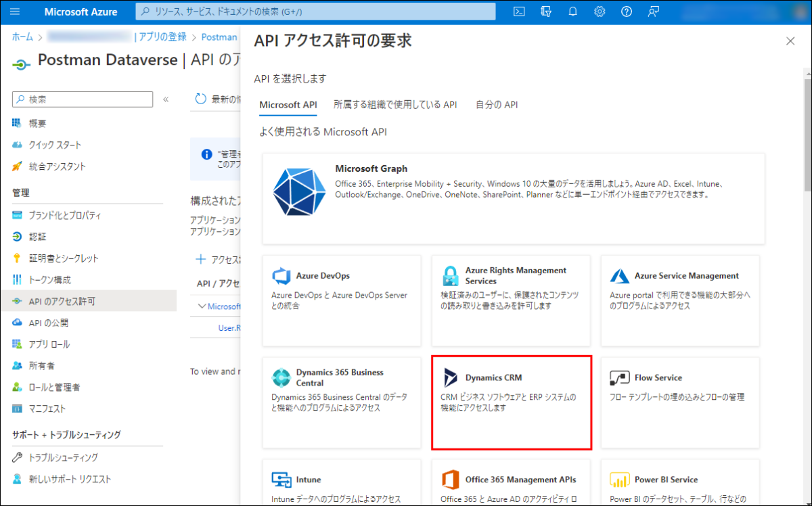Open 所有者 in the sidebar
This screenshot has height=506, width=812.
tap(88, 365)
